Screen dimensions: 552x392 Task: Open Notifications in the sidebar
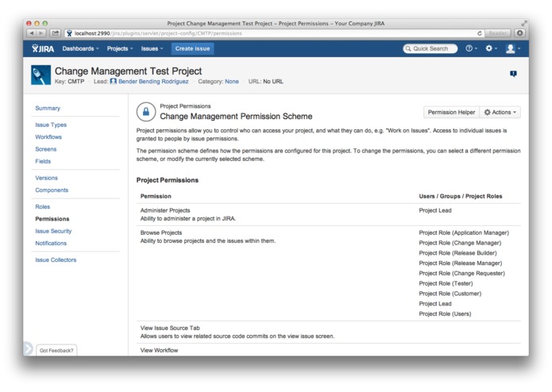click(51, 244)
